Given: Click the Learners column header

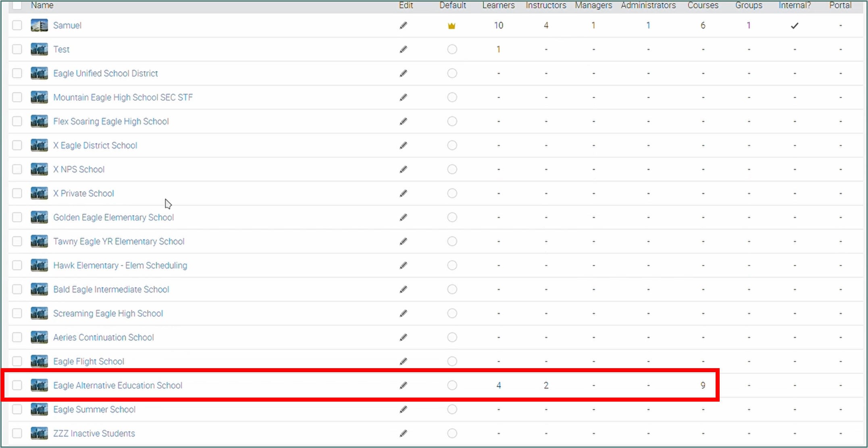Looking at the screenshot, I should pyautogui.click(x=498, y=5).
